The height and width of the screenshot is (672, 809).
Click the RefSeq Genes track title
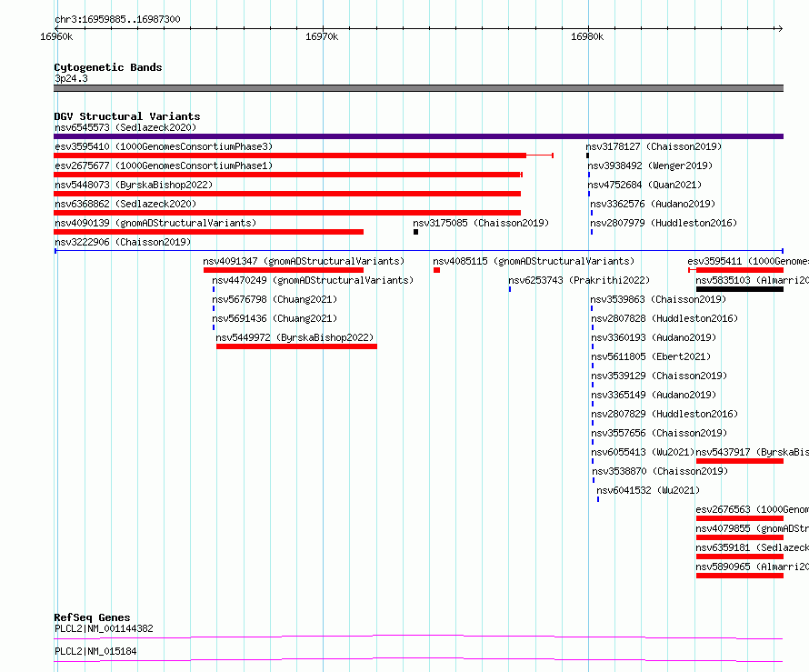coord(92,617)
